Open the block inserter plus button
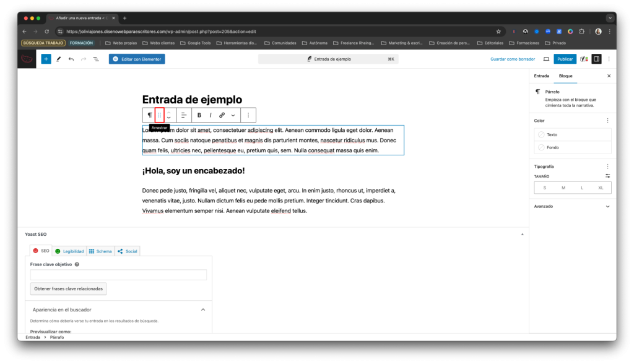 46,59
